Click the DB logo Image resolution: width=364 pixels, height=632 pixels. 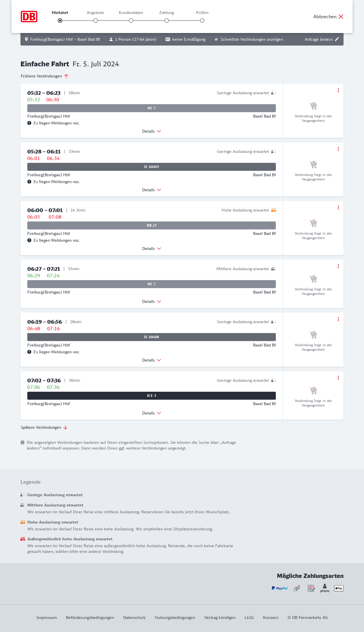(29, 17)
